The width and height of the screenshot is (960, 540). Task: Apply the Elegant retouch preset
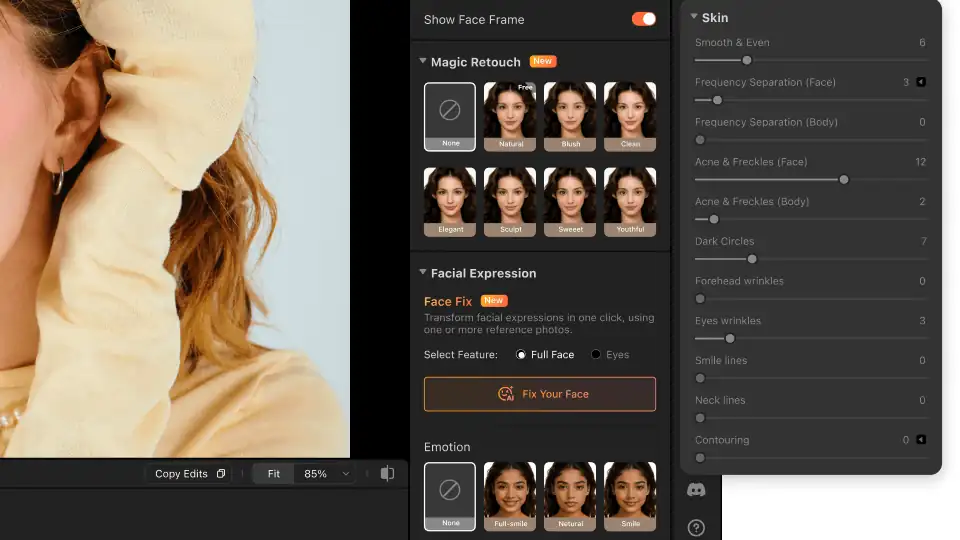449,202
